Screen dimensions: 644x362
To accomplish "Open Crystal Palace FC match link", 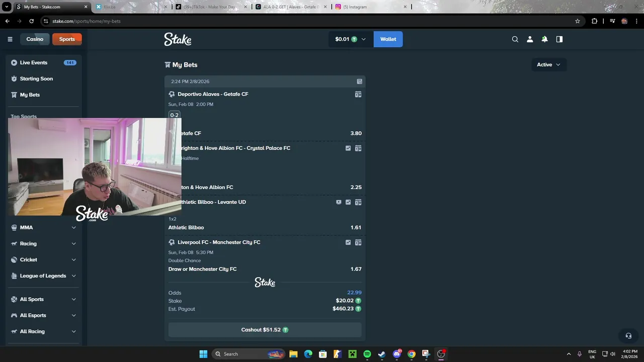I will [234, 148].
